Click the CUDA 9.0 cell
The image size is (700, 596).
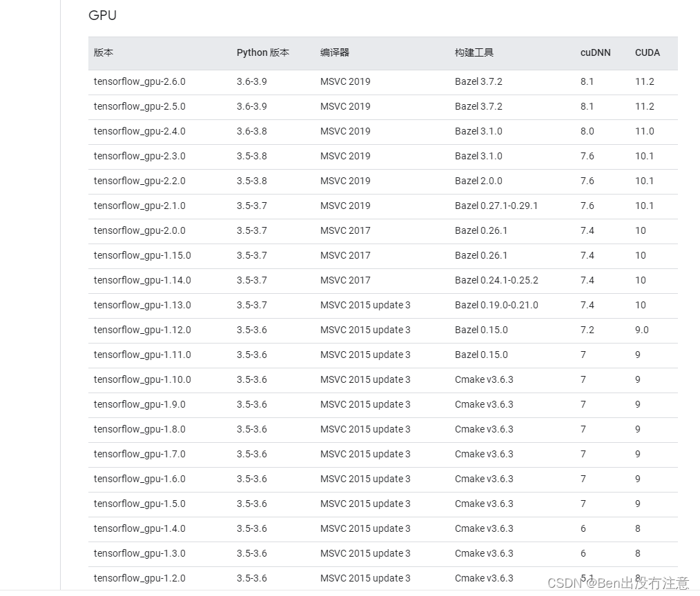642,330
